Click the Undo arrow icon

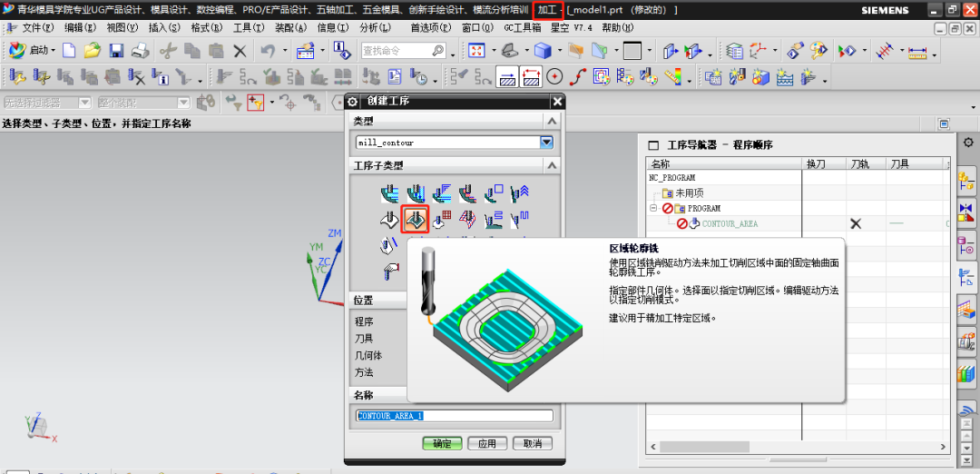click(267, 51)
